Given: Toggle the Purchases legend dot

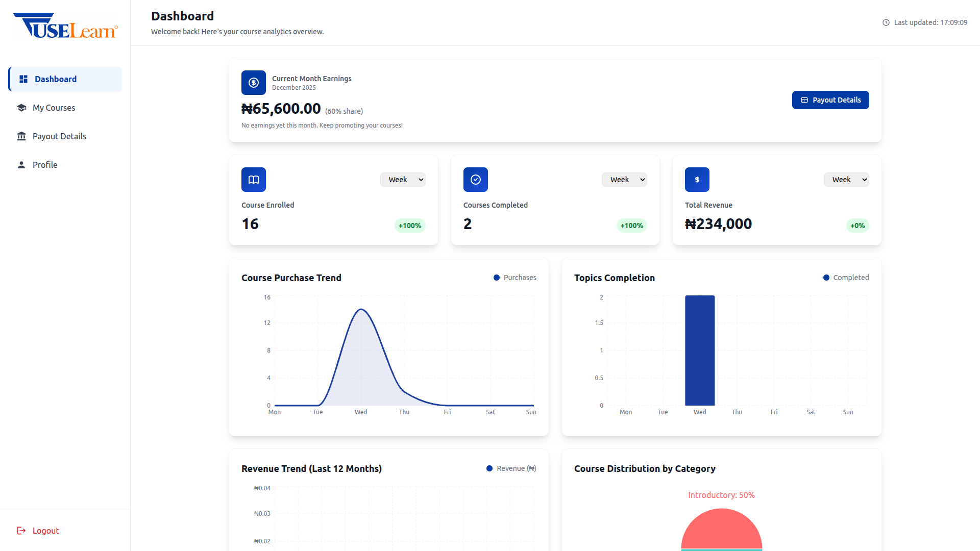Looking at the screenshot, I should [x=497, y=278].
